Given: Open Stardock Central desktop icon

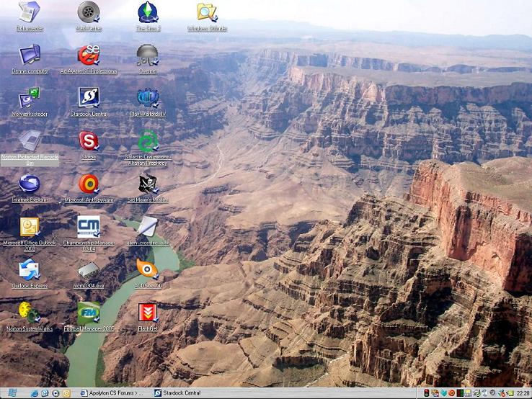Looking at the screenshot, I should (x=89, y=97).
